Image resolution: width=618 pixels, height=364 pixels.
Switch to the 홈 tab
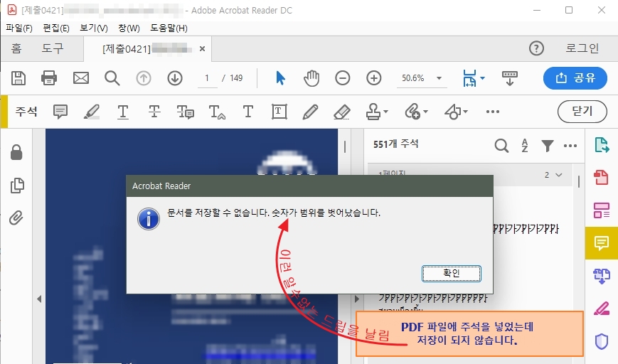pos(16,48)
